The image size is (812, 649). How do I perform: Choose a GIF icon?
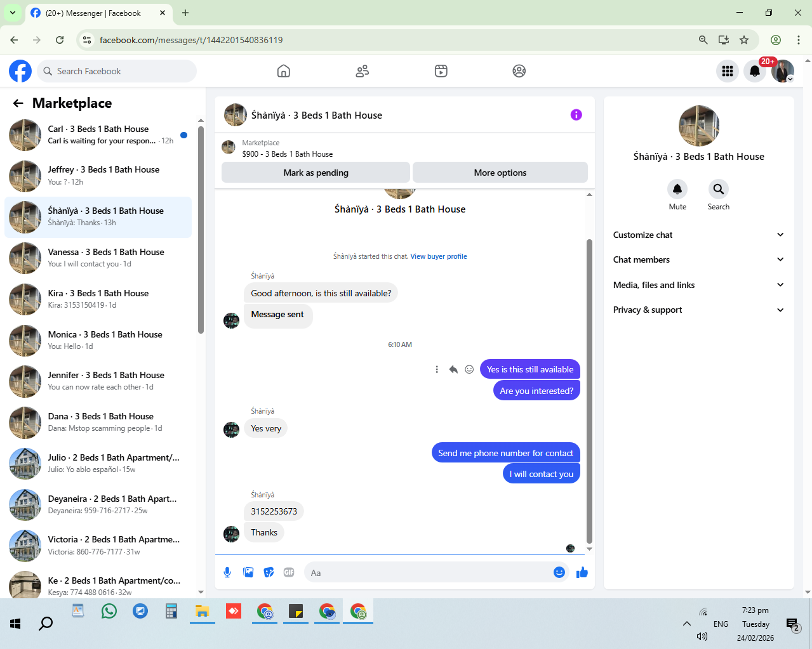(x=289, y=572)
